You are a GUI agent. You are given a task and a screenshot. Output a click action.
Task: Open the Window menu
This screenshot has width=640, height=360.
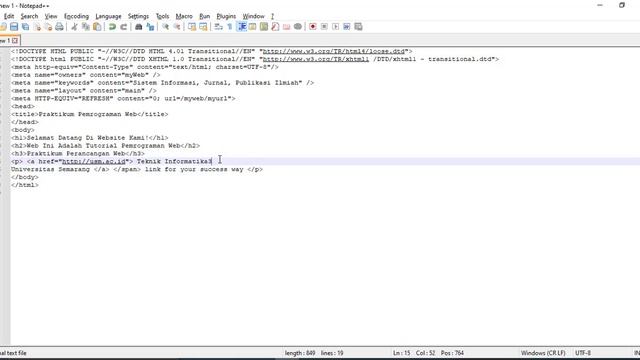coord(253,16)
